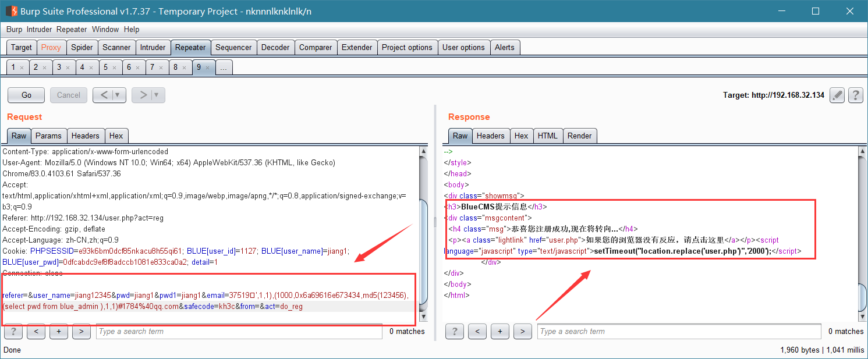The width and height of the screenshot is (868, 359).
Task: Open the Alerts tab
Action: (505, 48)
